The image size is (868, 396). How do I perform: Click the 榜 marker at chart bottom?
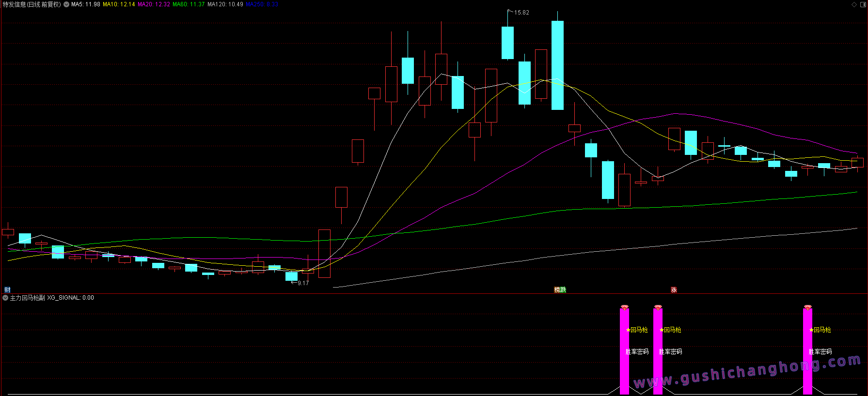pyautogui.click(x=557, y=290)
